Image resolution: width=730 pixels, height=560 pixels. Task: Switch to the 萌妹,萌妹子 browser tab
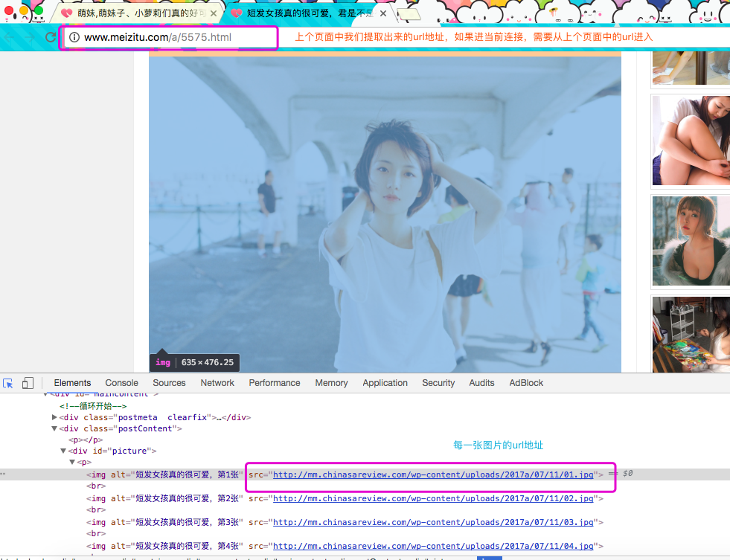[x=138, y=13]
